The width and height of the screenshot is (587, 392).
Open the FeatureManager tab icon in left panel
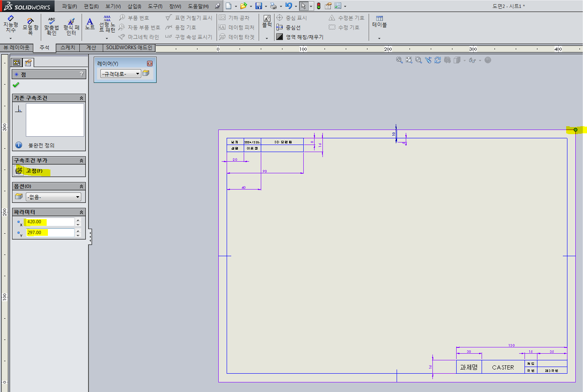coord(17,62)
